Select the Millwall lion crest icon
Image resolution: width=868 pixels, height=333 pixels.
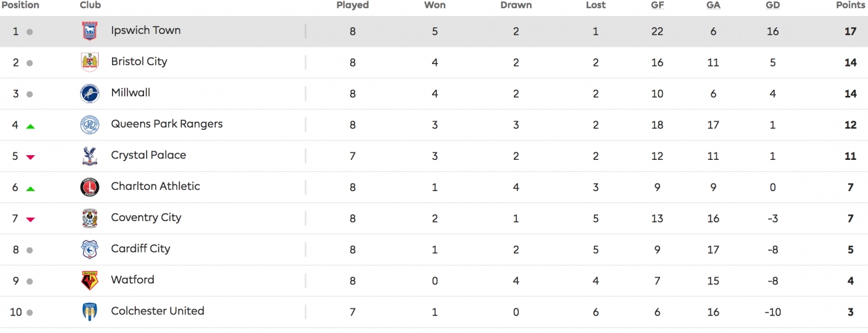click(89, 94)
